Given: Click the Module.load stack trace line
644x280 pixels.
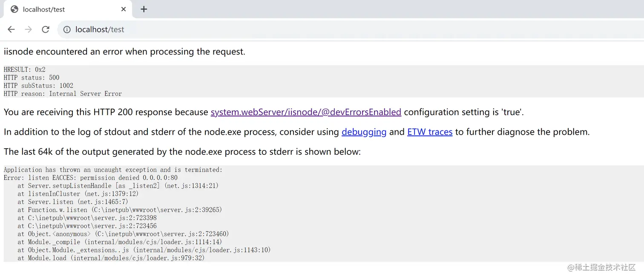Looking at the screenshot, I should tap(111, 258).
